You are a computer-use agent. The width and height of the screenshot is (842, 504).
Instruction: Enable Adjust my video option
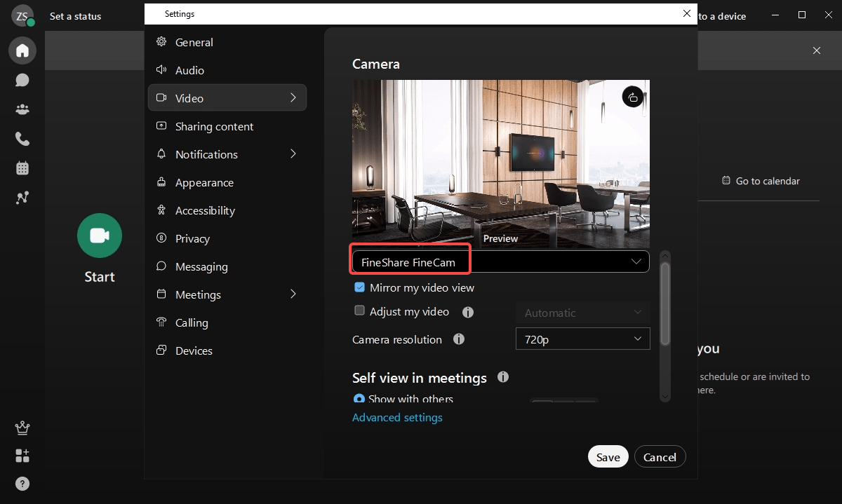359,311
